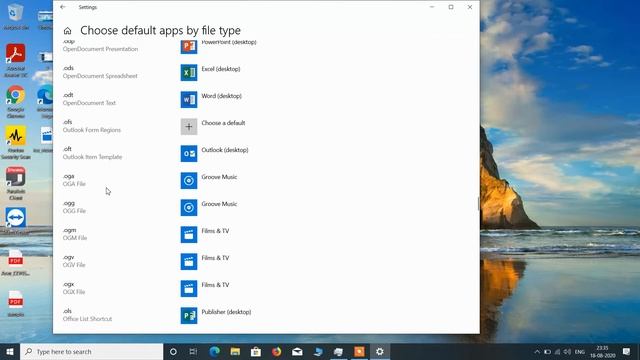Select 'Choose a default' for .ofs
Screen dimensions: 640x360
click(223, 123)
